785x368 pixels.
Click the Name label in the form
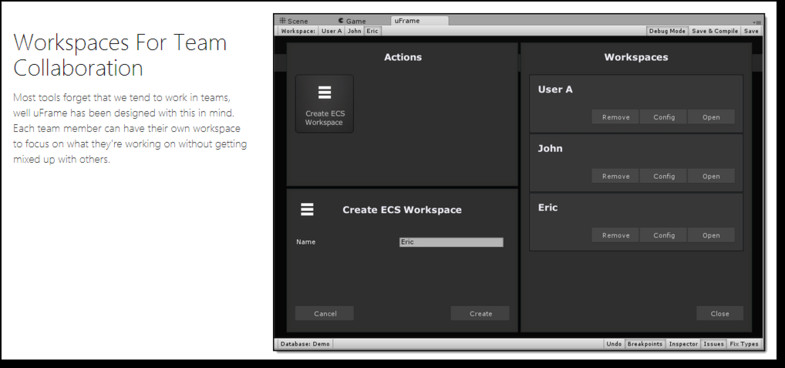point(306,242)
